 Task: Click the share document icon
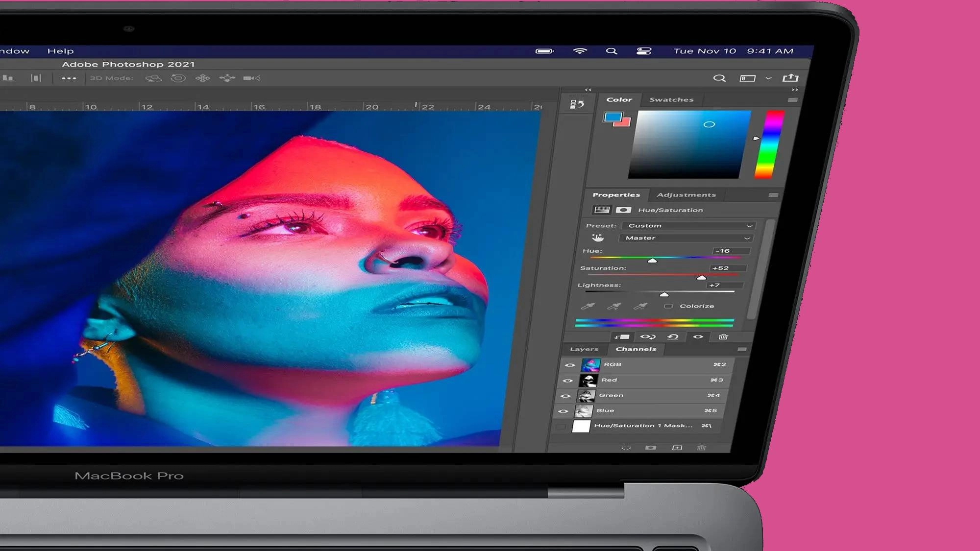(x=790, y=78)
